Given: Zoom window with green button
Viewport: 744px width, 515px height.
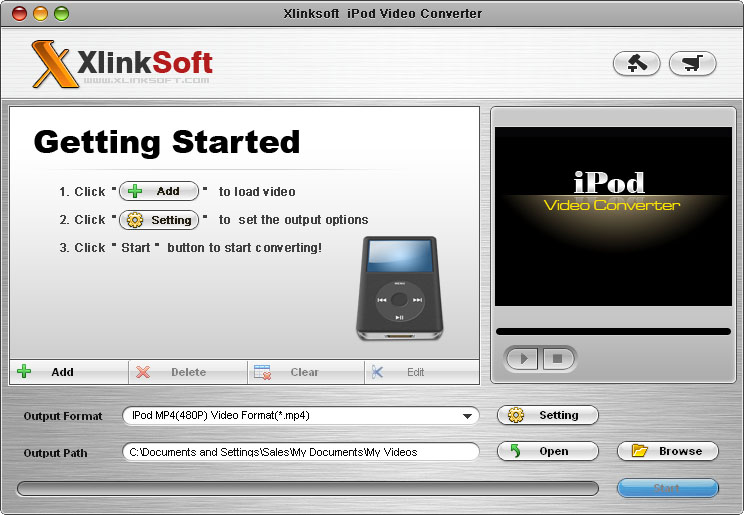Looking at the screenshot, I should tap(61, 14).
